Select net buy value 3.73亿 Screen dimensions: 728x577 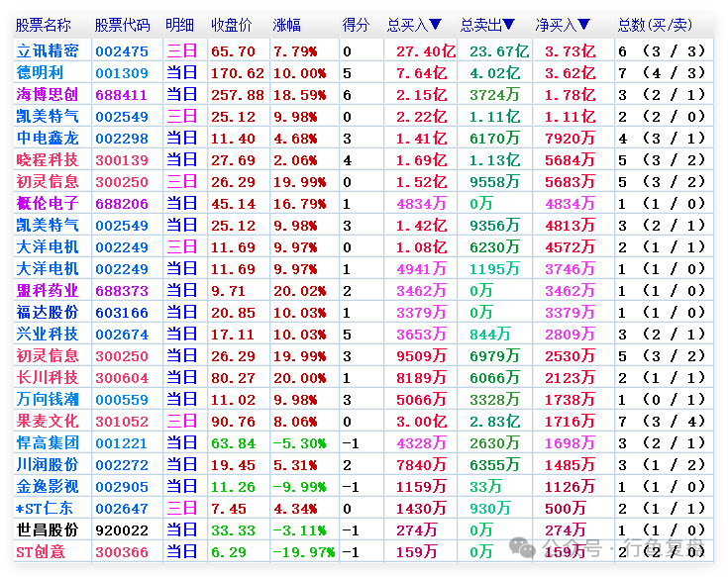(570, 51)
